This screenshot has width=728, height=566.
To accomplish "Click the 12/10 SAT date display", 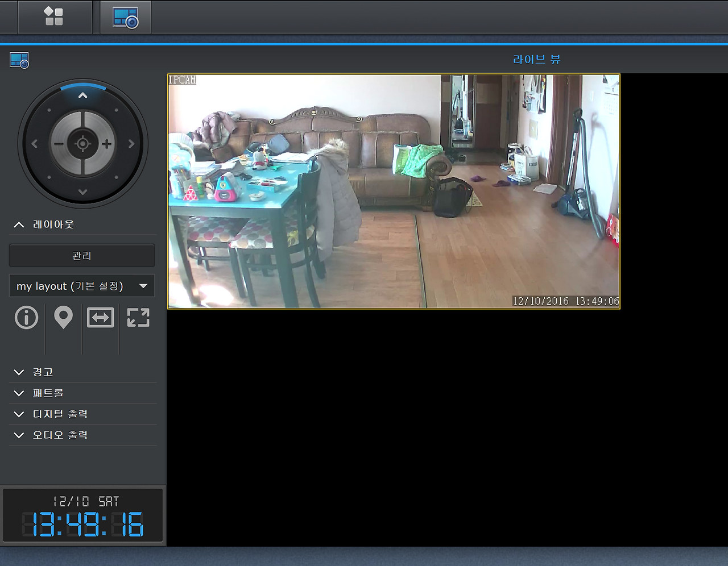I will point(86,501).
